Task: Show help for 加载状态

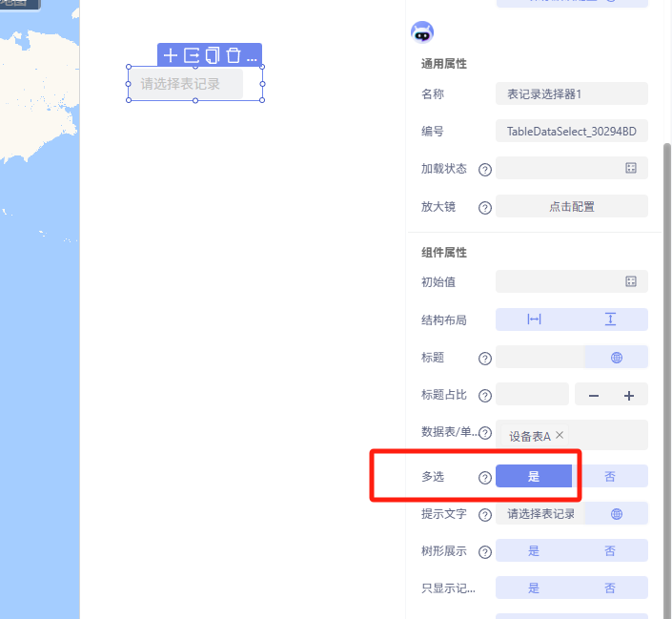Action: (485, 170)
